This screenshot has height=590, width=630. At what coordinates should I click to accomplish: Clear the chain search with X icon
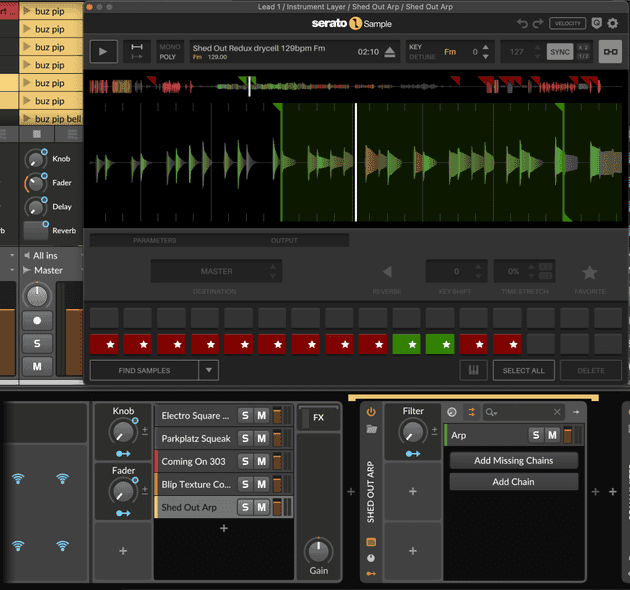pyautogui.click(x=557, y=412)
